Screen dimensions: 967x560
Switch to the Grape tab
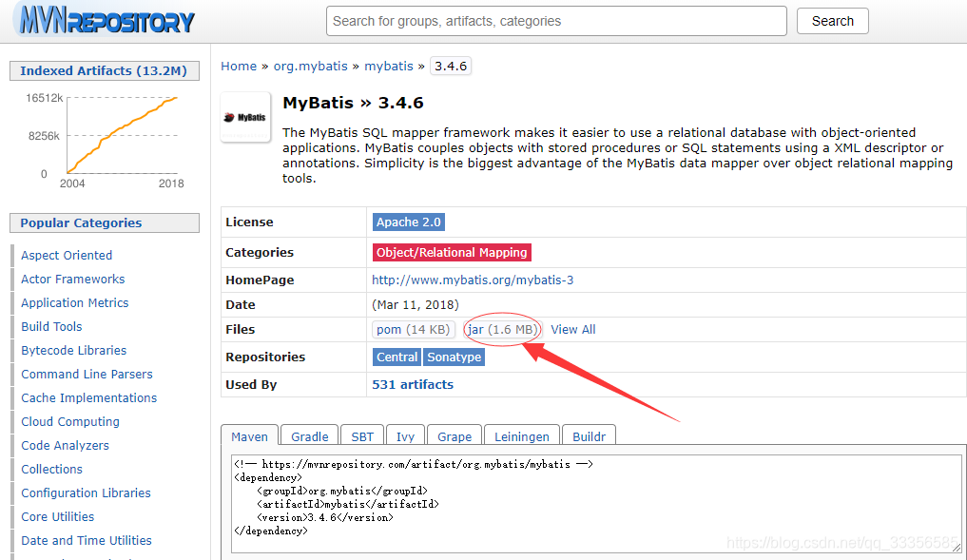click(454, 436)
